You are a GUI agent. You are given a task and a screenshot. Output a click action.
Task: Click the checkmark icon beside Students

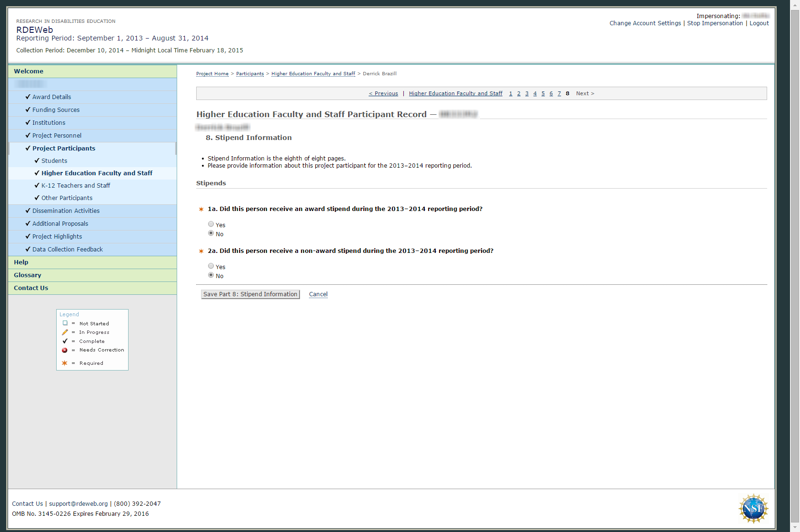click(x=37, y=161)
